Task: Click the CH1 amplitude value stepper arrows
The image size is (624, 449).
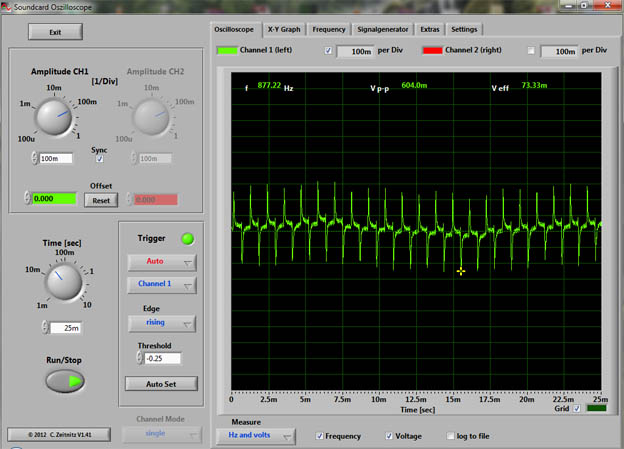Action: click(x=34, y=159)
